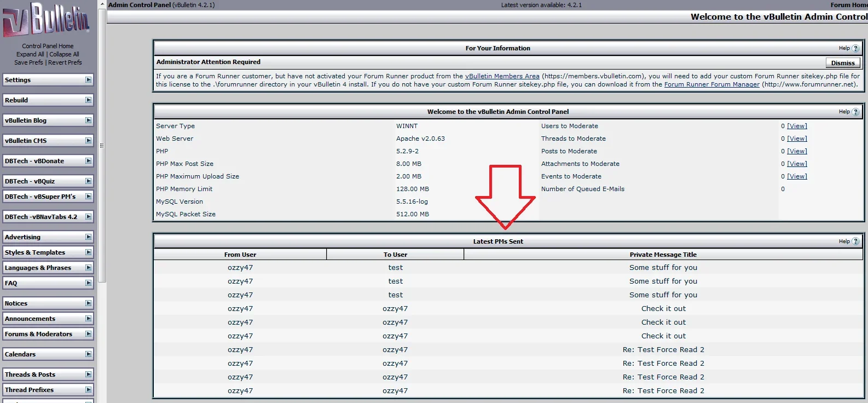Select Private Message Title column header
Viewport: 868px width, 403px height.
pos(663,255)
